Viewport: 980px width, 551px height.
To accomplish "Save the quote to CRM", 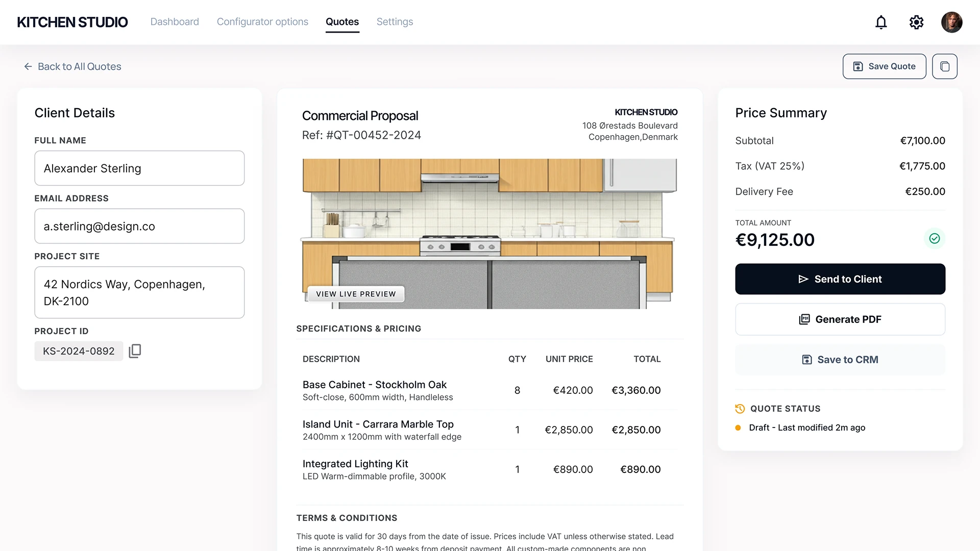I will pos(840,360).
